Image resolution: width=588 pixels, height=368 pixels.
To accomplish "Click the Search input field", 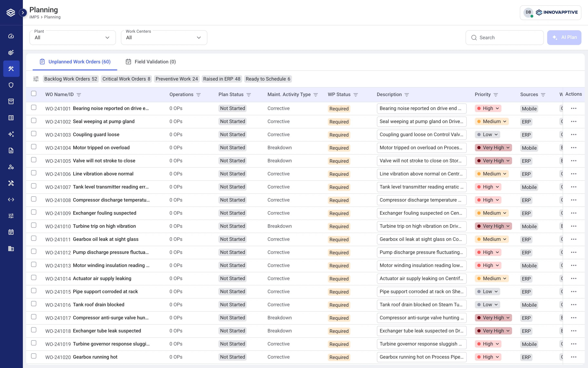I will click(504, 37).
